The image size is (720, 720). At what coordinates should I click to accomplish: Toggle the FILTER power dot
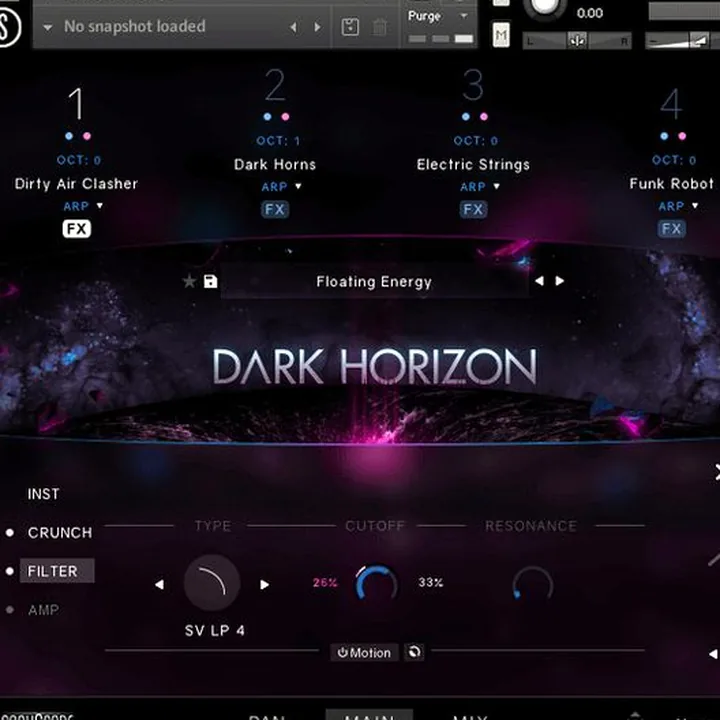tap(10, 571)
